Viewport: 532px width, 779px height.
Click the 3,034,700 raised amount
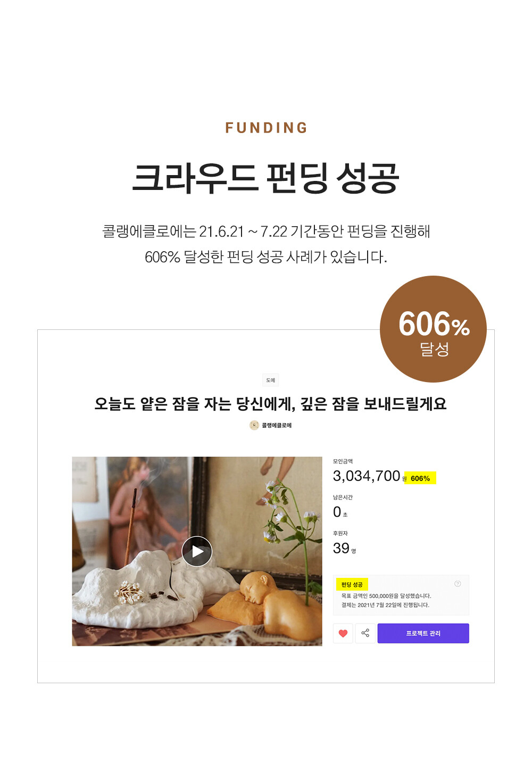click(x=367, y=476)
